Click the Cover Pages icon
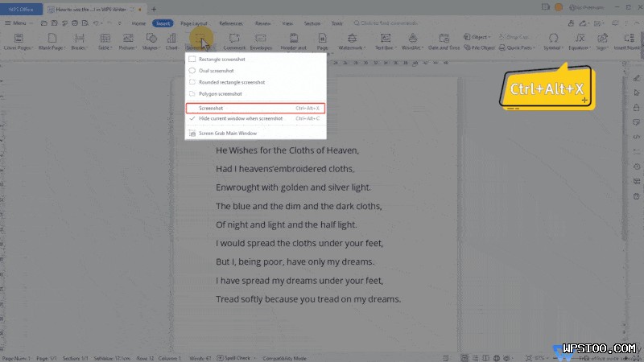644x362 pixels. pos(19,38)
